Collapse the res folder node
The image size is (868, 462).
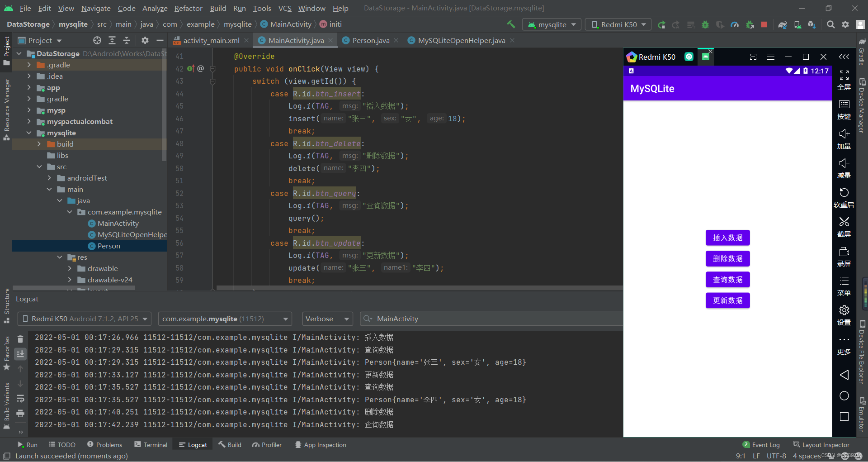coord(60,257)
